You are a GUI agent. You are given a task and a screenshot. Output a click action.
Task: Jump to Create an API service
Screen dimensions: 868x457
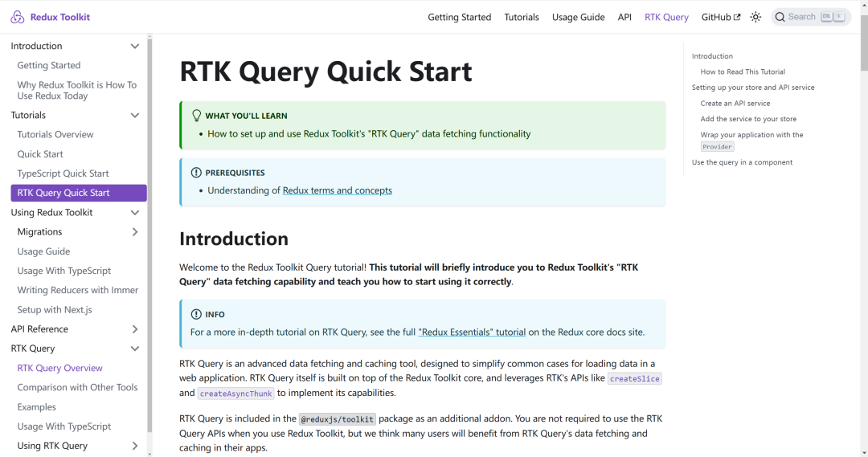[x=735, y=103]
